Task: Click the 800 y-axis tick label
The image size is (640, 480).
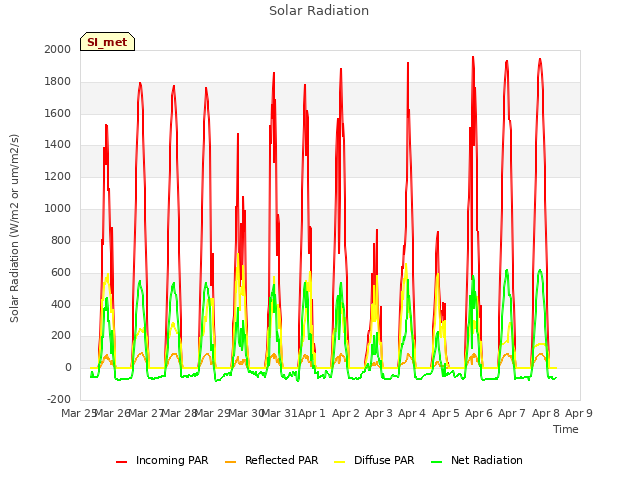Action: click(61, 240)
